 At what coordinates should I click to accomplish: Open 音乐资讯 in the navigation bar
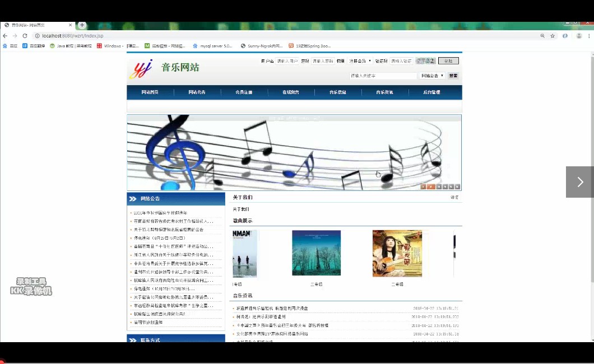coord(384,92)
